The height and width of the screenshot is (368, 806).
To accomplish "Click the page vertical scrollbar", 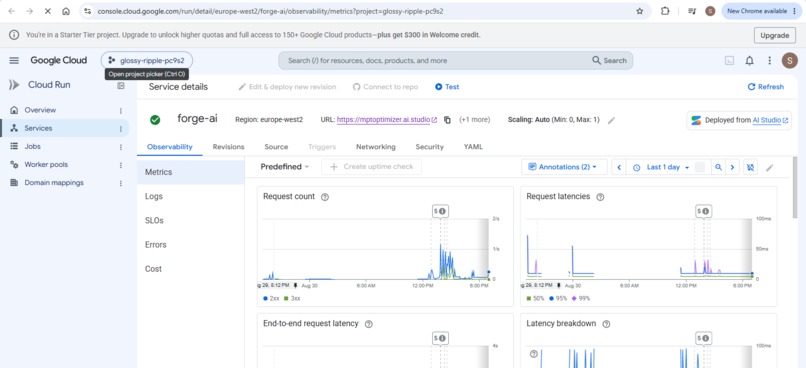I will [x=796, y=188].
